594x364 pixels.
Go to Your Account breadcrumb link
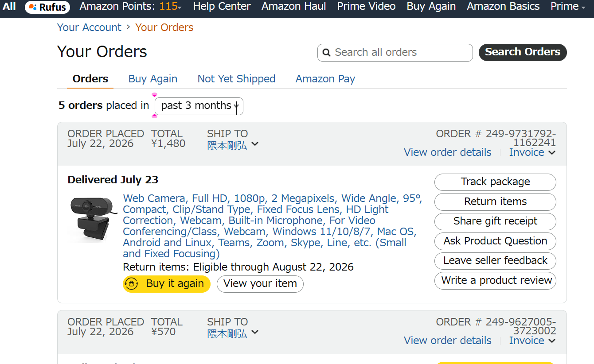(x=89, y=27)
